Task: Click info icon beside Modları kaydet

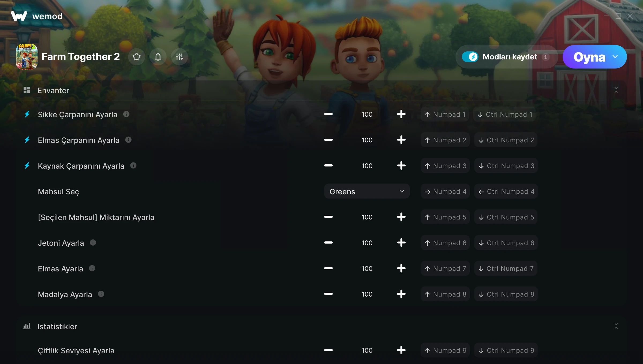Action: (546, 57)
